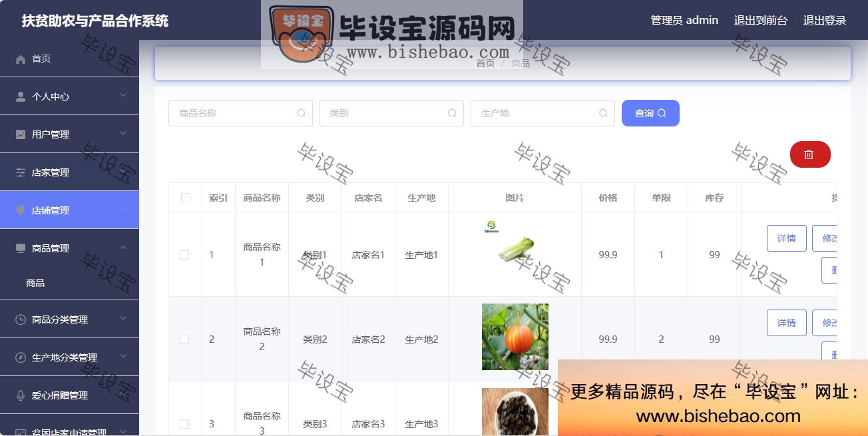The height and width of the screenshot is (436, 868).
Task: Click 首页 in the breadcrumb
Action: 485,63
